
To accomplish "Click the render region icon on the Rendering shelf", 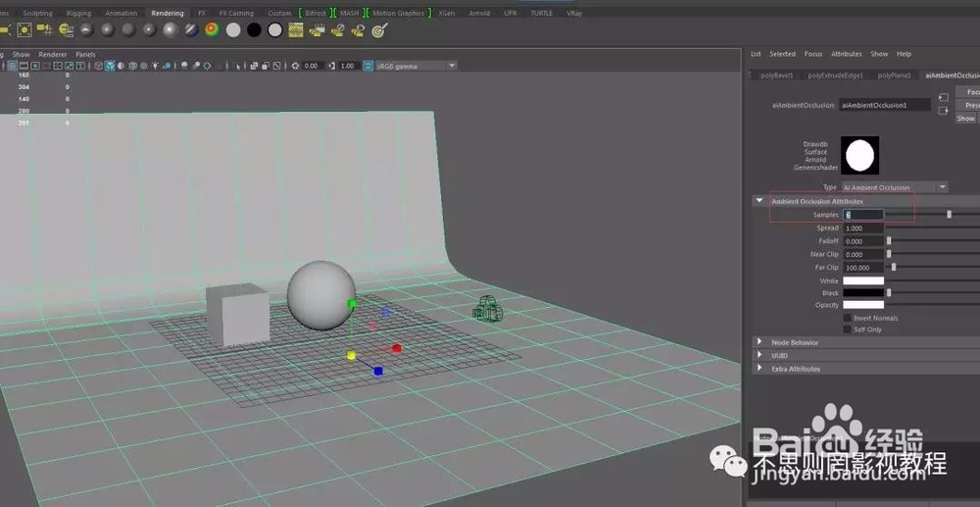I will 24,29.
